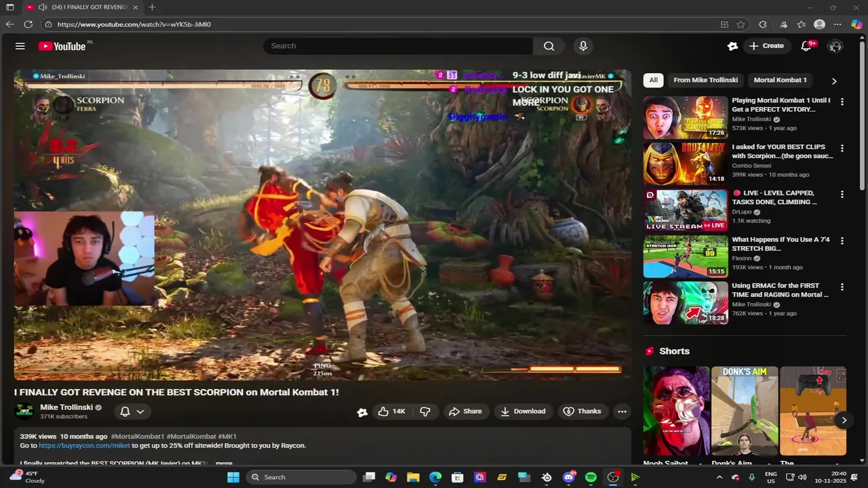Open the #MK1 hashtag link
Screen dimensions: 868x488
pyautogui.click(x=227, y=436)
